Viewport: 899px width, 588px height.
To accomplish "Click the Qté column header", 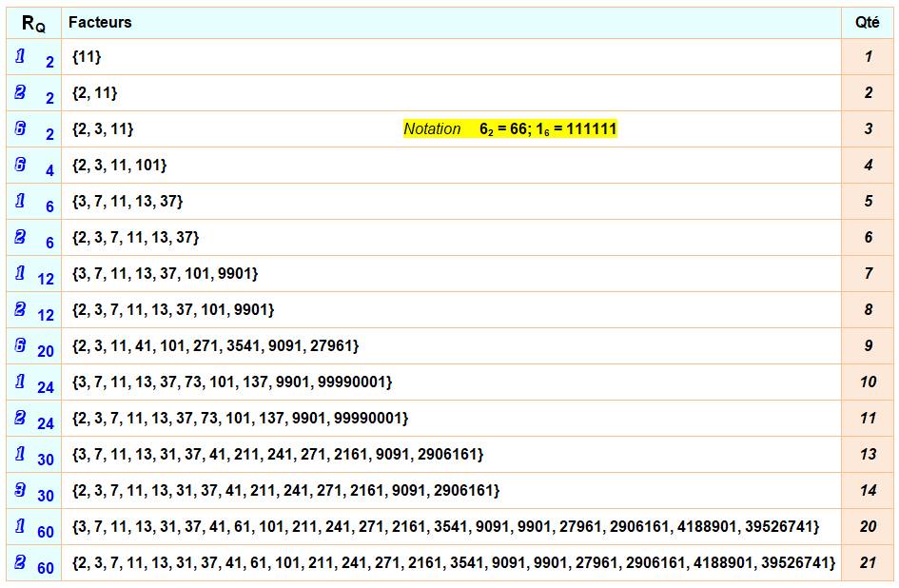I will click(868, 22).
